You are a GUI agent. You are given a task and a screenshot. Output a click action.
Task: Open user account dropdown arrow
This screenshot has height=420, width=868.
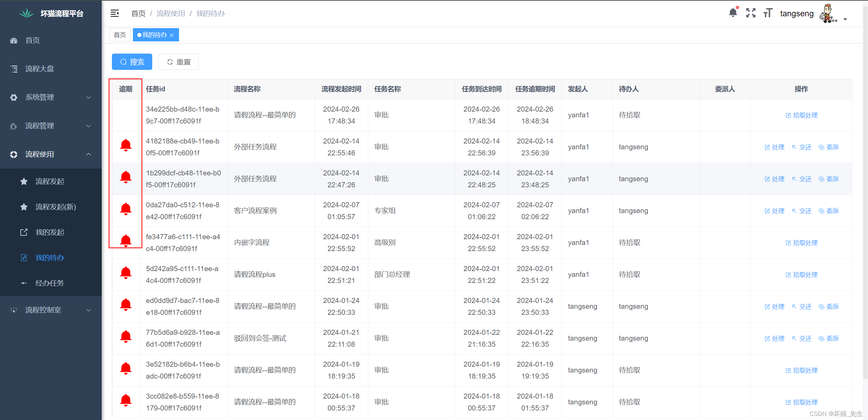tap(845, 19)
